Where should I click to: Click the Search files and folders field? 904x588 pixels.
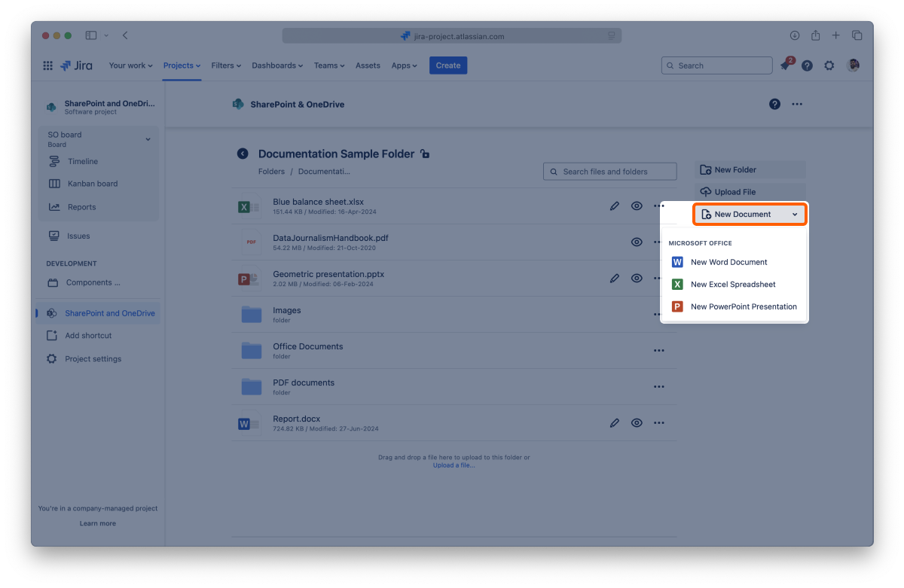coord(609,172)
